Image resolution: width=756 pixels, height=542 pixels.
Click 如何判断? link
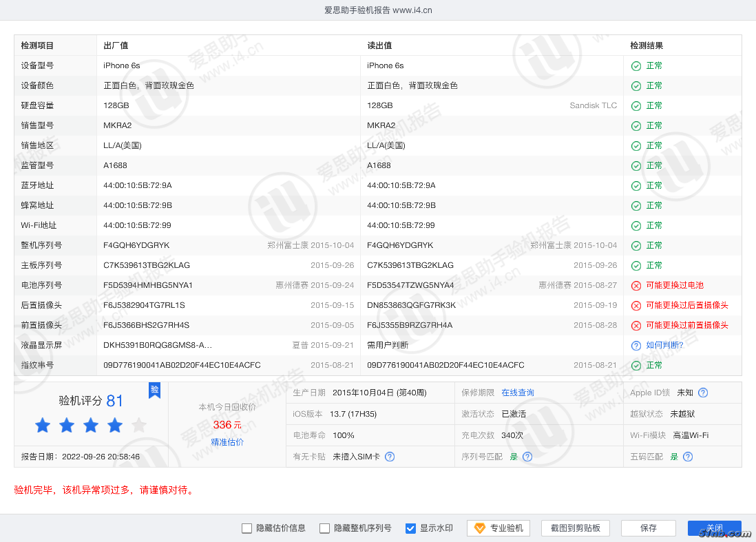[664, 346]
